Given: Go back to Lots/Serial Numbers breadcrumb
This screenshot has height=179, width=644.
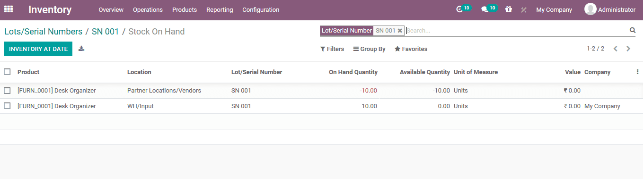Looking at the screenshot, I should coord(44,32).
